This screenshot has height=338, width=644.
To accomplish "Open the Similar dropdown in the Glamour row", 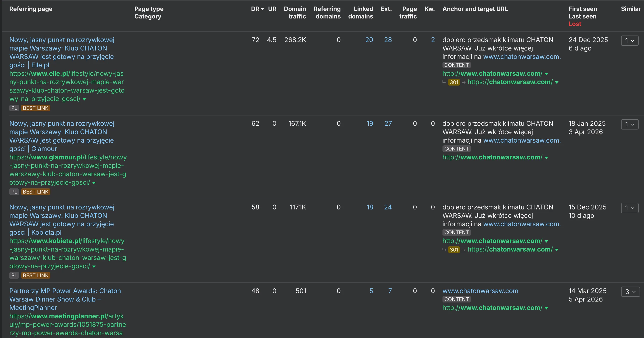I will pos(630,124).
